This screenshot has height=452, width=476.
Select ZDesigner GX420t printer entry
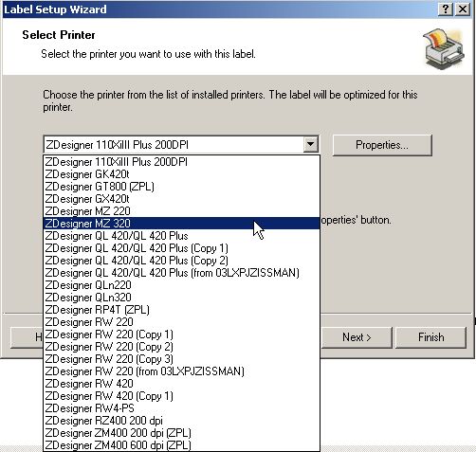[181, 199]
